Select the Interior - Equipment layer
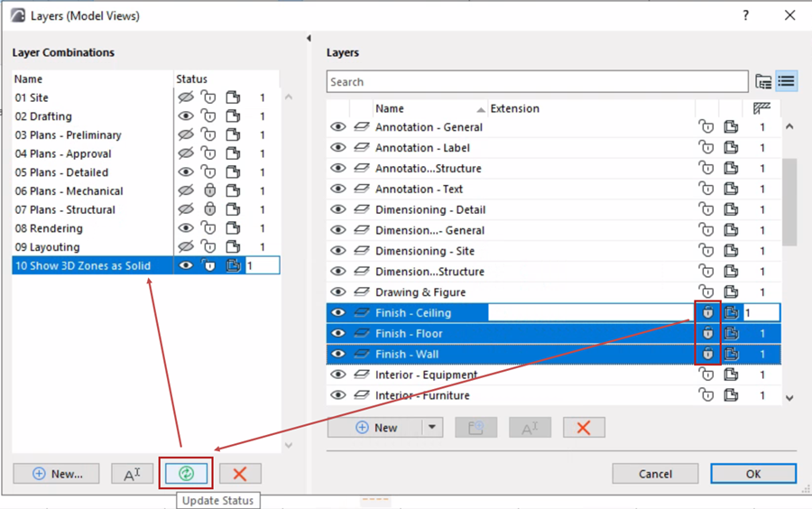 point(554,375)
